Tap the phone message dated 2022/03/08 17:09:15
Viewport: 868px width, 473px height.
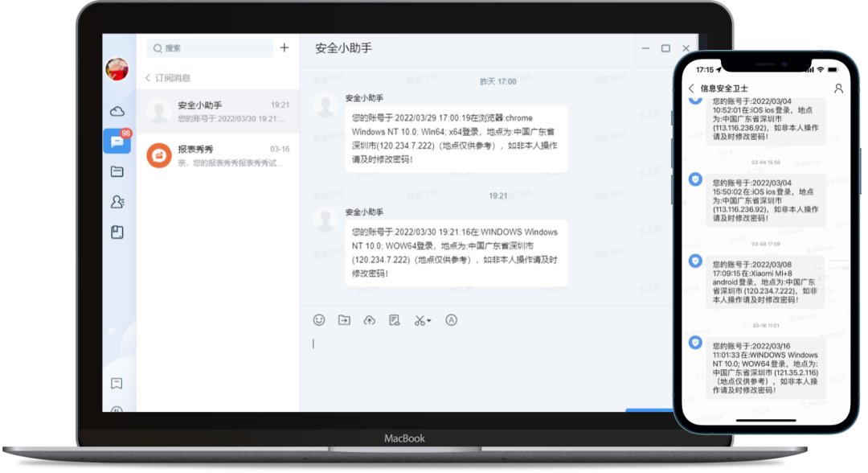pyautogui.click(x=765, y=282)
